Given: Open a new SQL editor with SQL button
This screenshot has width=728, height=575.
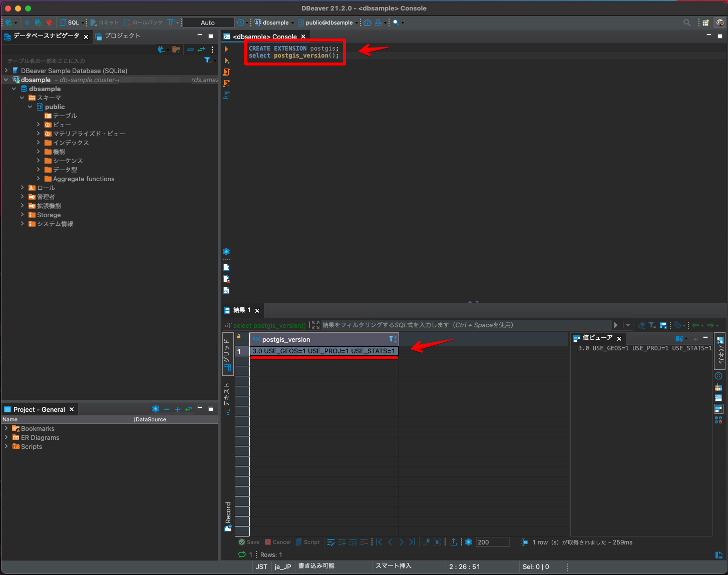Looking at the screenshot, I should coord(70,23).
